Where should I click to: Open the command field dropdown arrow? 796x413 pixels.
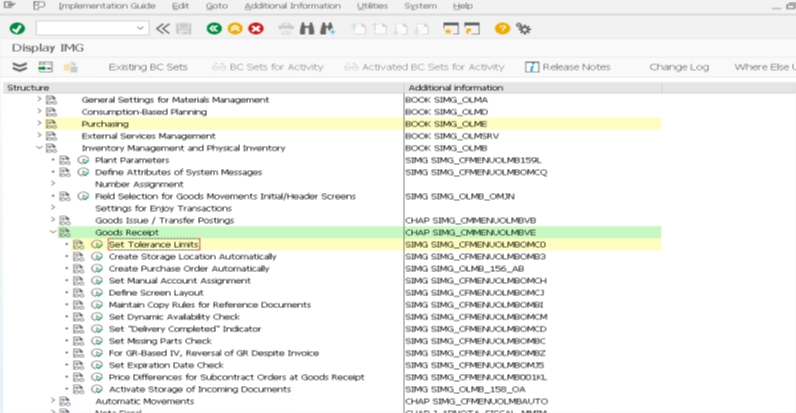141,28
